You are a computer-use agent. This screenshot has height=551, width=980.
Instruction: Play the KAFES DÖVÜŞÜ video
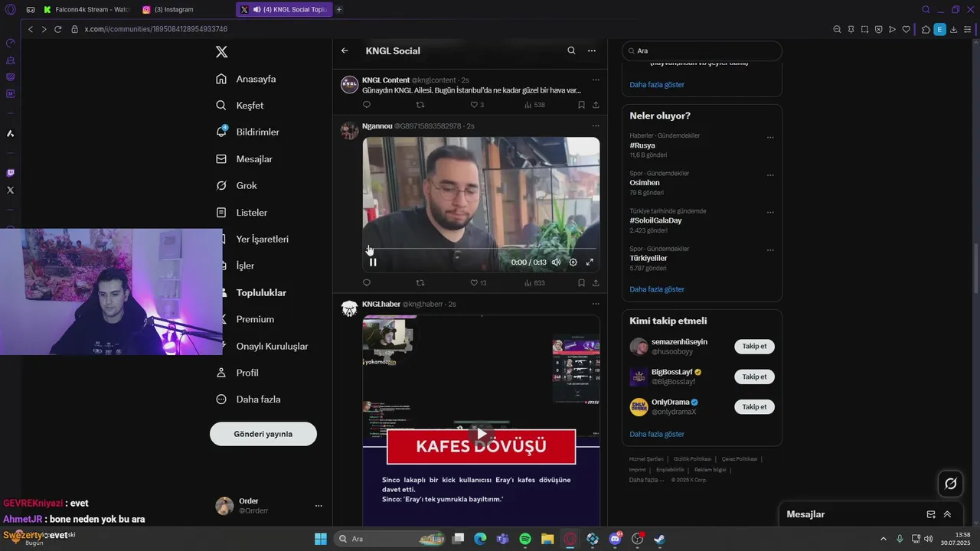click(x=481, y=435)
